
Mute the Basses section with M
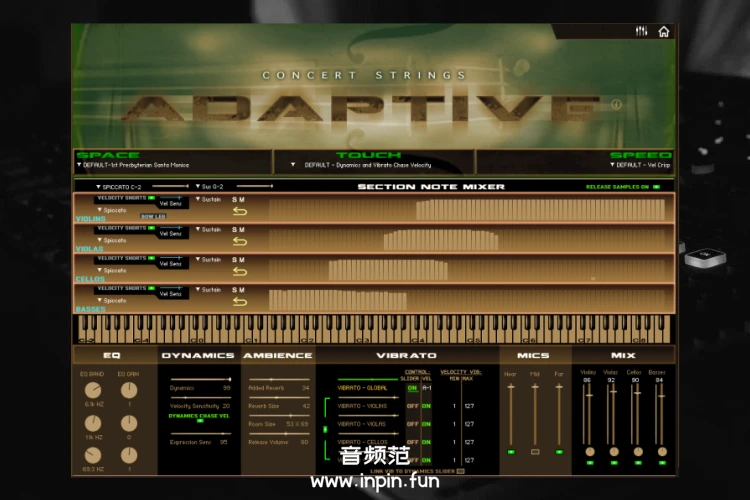pyautogui.click(x=242, y=290)
